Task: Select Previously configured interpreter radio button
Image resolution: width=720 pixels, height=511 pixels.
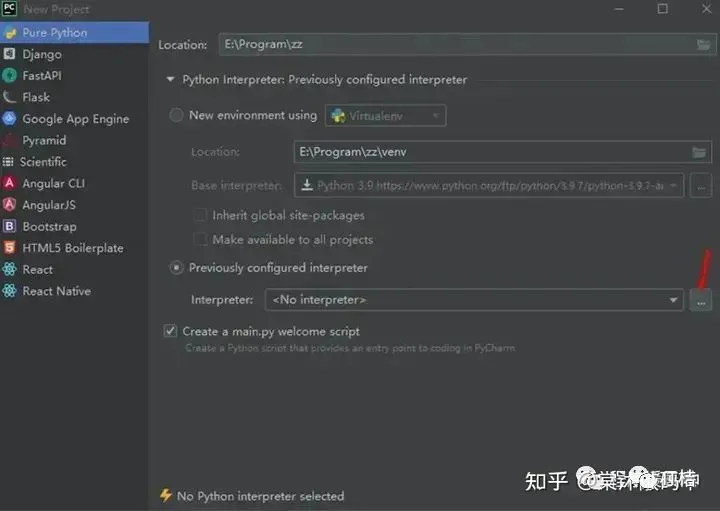Action: 177,268
